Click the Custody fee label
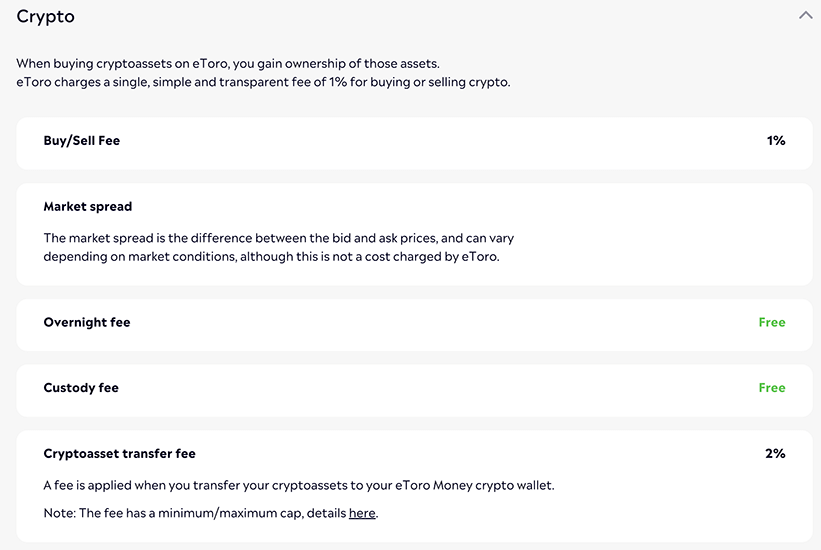This screenshot has height=550, width=821. pos(81,387)
